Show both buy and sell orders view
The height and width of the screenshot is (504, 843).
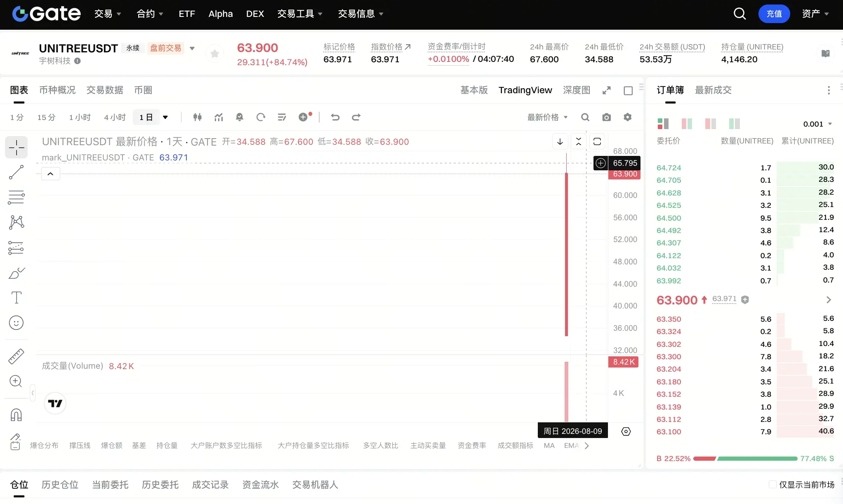pyautogui.click(x=663, y=124)
